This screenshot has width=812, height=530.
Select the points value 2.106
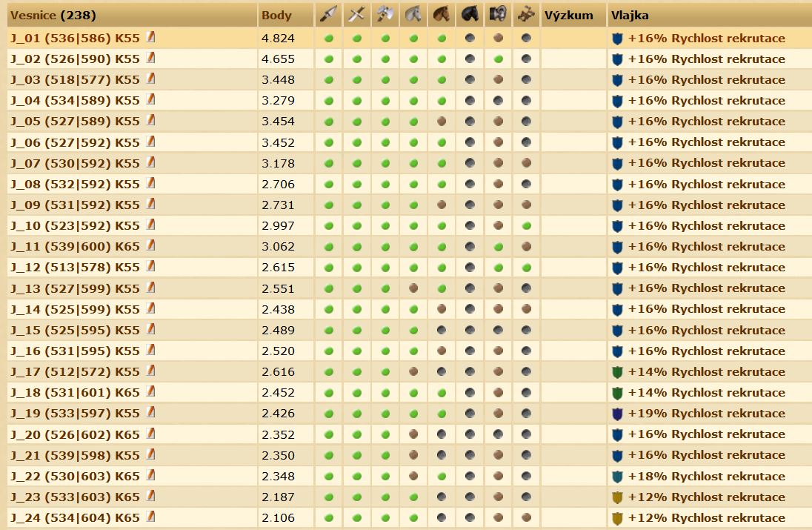[x=278, y=517]
